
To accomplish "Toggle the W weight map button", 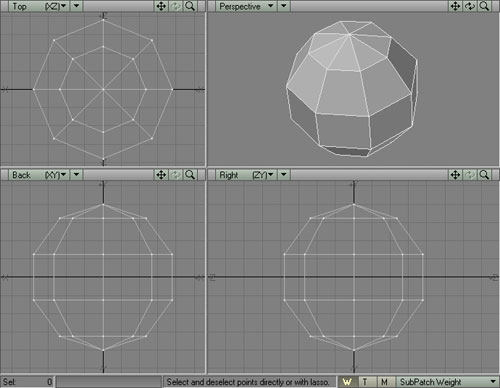I will [x=347, y=382].
